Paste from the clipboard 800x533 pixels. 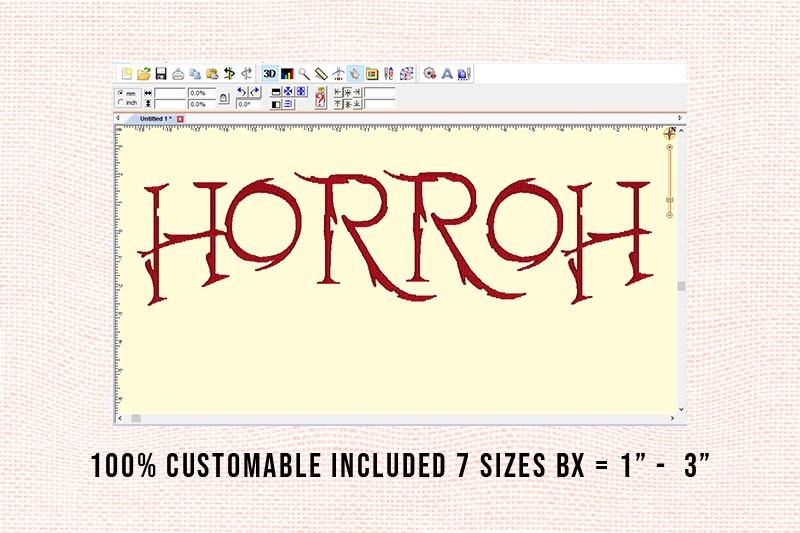(x=212, y=74)
